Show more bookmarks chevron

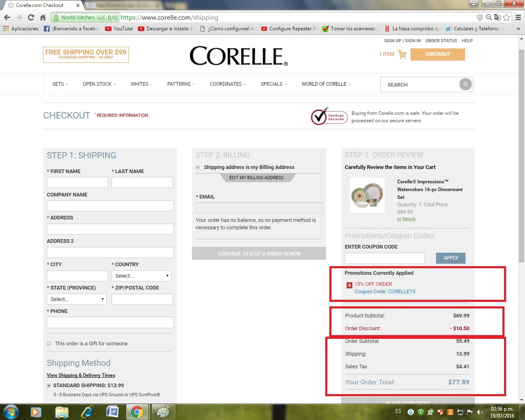pyautogui.click(x=518, y=29)
